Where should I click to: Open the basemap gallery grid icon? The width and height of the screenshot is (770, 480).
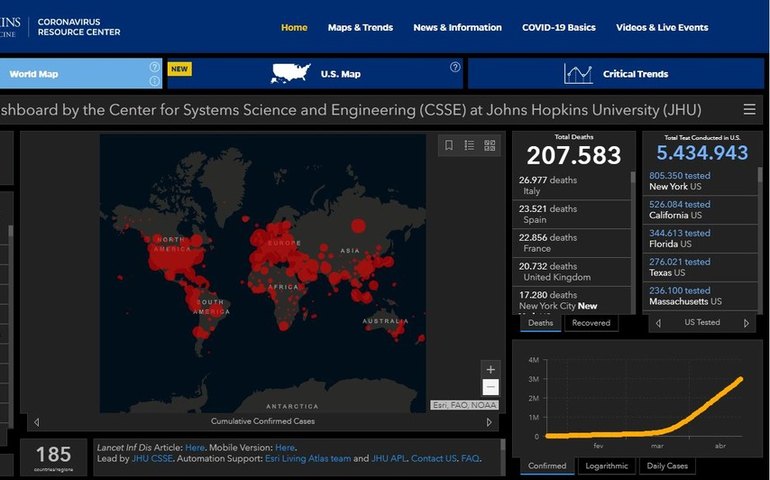tap(490, 146)
